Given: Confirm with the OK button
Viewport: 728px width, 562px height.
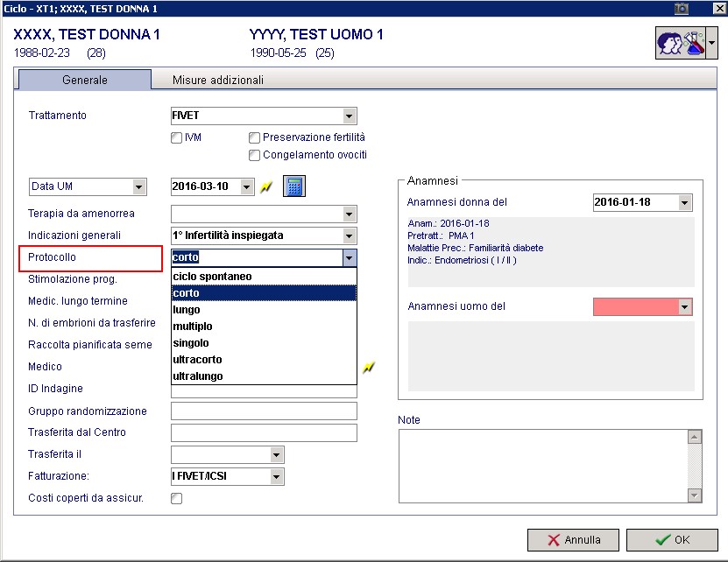Looking at the screenshot, I should tap(672, 540).
